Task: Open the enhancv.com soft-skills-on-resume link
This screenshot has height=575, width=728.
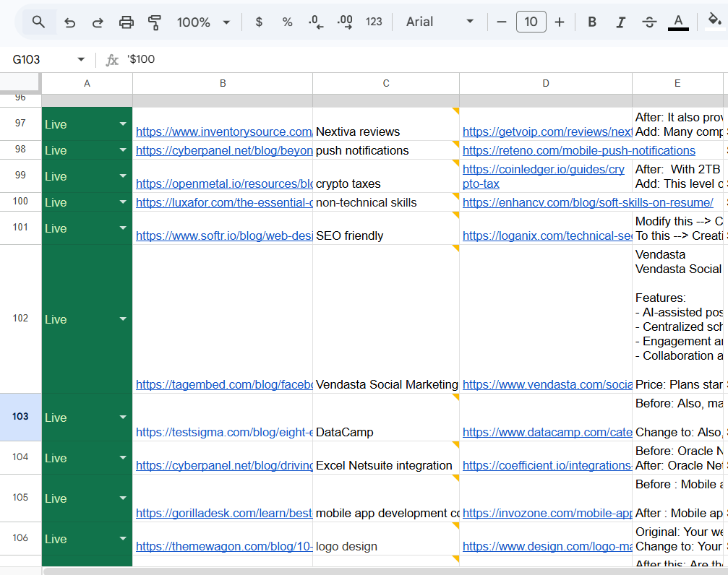Action: click(588, 202)
